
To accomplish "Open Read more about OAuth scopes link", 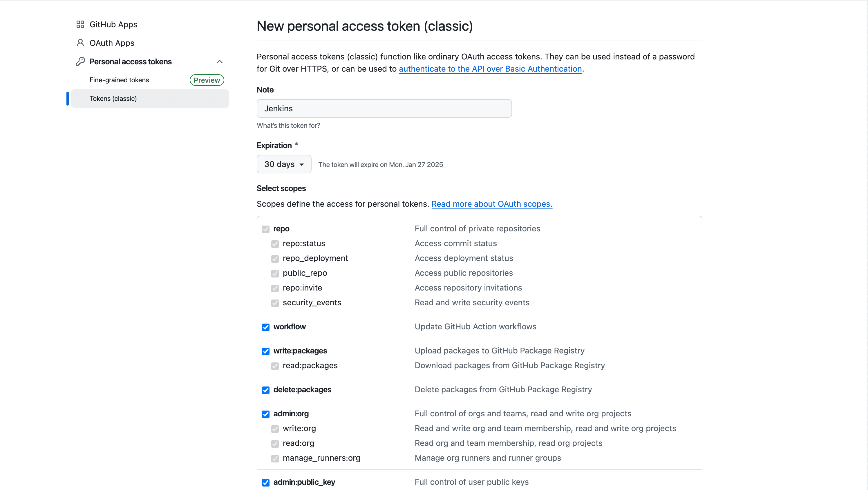I will coord(492,204).
